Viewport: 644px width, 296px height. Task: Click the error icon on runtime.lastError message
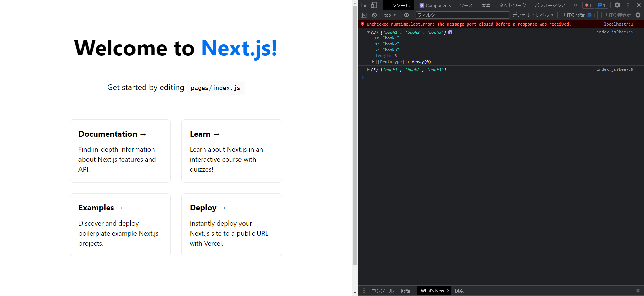(362, 24)
